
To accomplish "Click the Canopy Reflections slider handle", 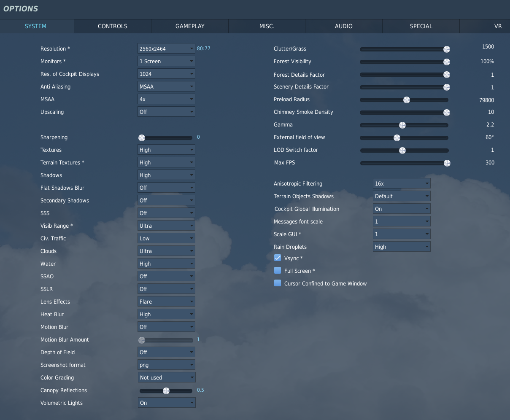I will 166,391.
